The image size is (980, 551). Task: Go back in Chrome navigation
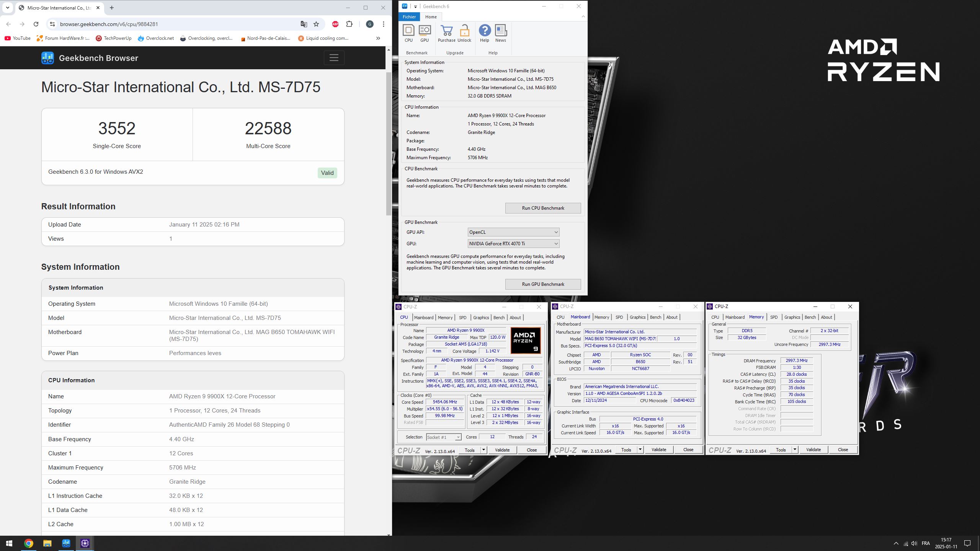pos(8,24)
